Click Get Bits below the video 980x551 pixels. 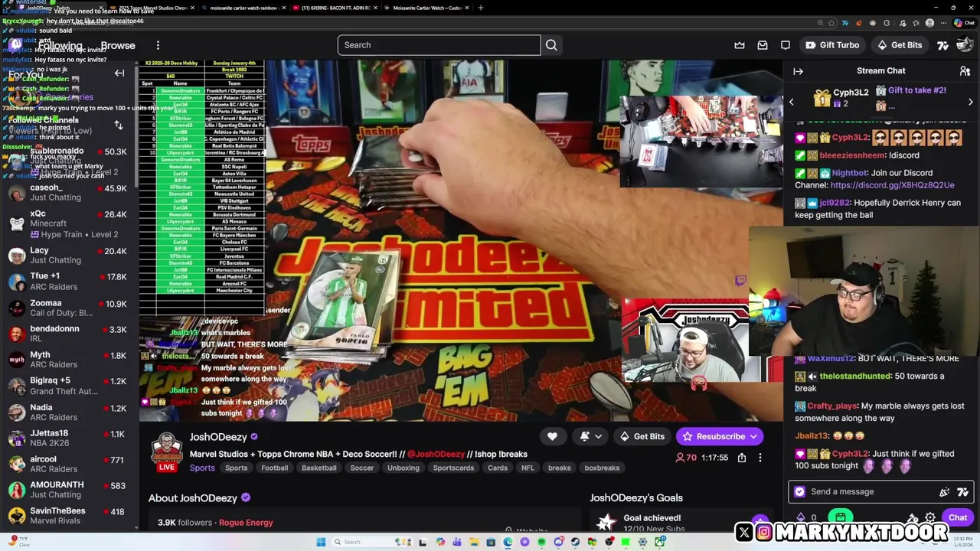(x=642, y=436)
